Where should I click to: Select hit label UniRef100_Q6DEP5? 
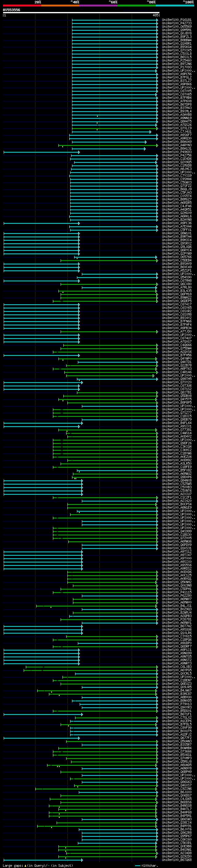(176, 301)
